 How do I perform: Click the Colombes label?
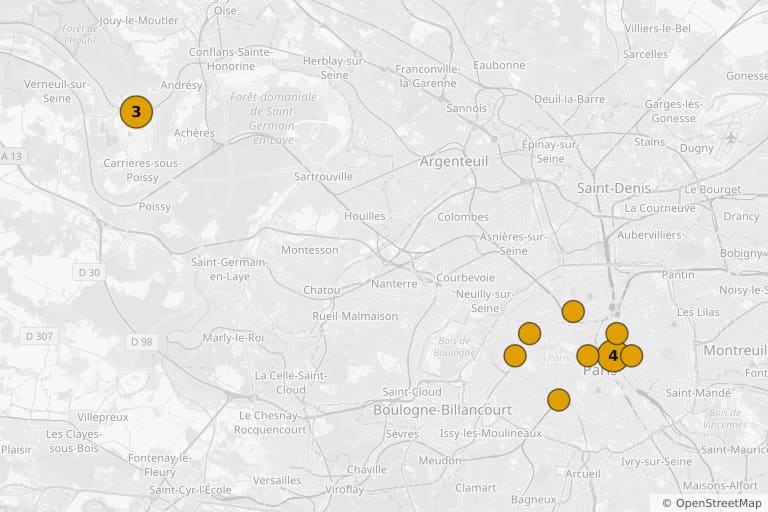click(x=463, y=217)
